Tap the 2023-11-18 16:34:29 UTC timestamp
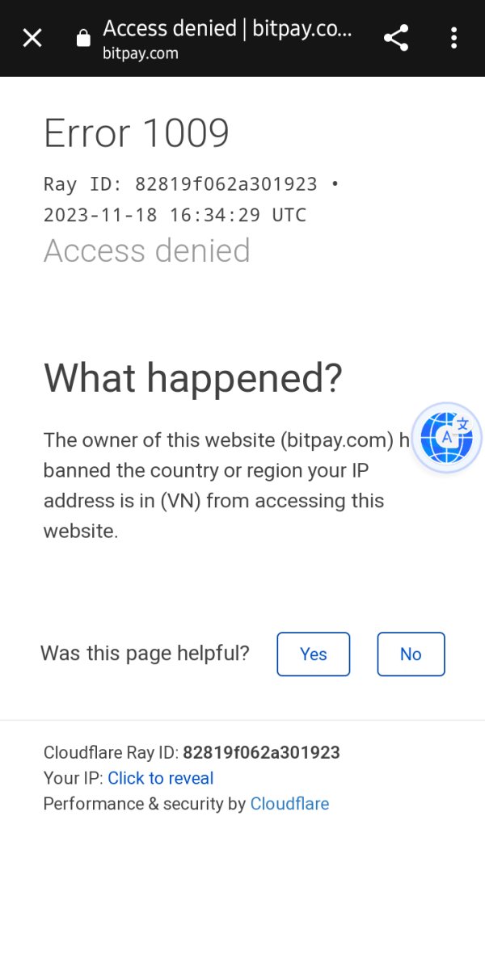This screenshot has height=980, width=485. click(175, 215)
